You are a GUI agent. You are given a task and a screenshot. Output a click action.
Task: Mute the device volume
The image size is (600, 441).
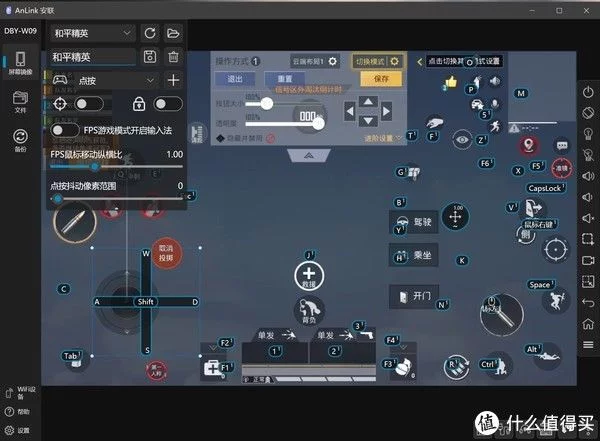[x=588, y=218]
